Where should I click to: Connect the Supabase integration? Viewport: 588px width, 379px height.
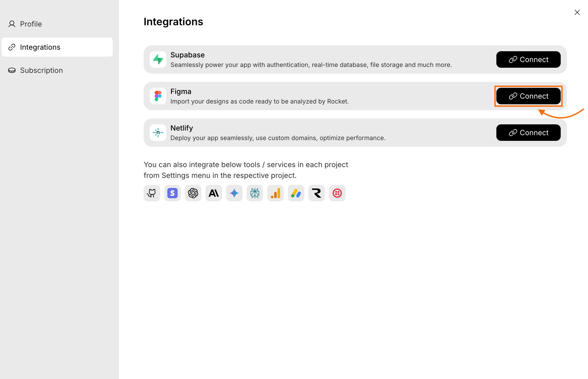528,59
